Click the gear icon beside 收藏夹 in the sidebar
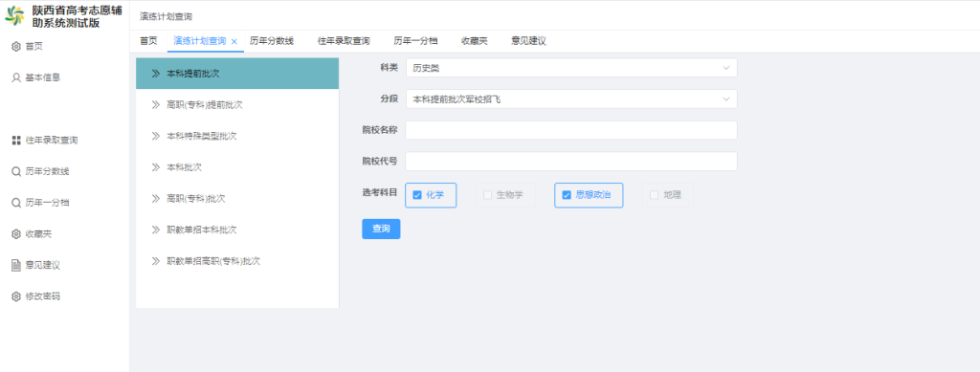This screenshot has width=980, height=372. pyautogui.click(x=16, y=233)
